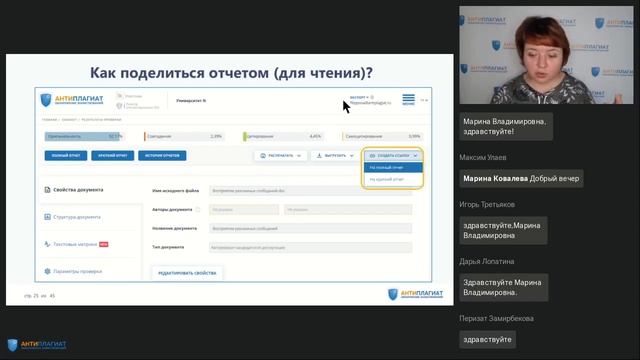
Task: Click the Цитирование percentage bar
Action: pos(283,136)
